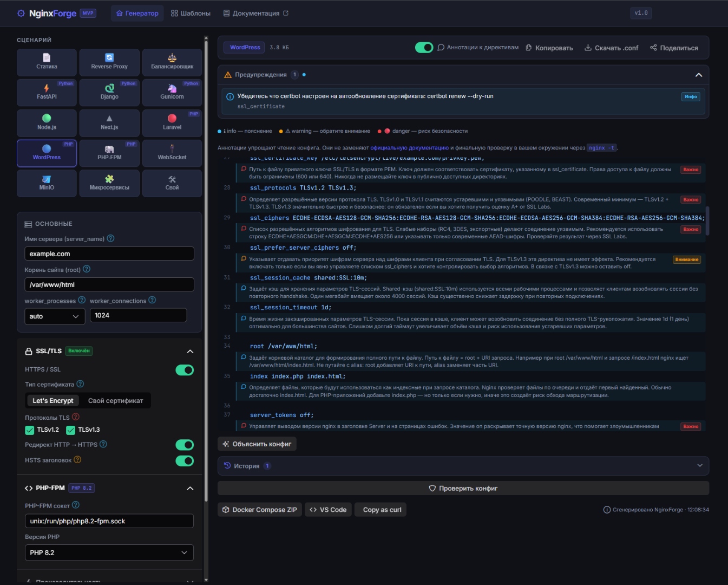The height and width of the screenshot is (585, 728).
Task: Collapse the Предупреждения panel chevron
Action: pos(699,75)
